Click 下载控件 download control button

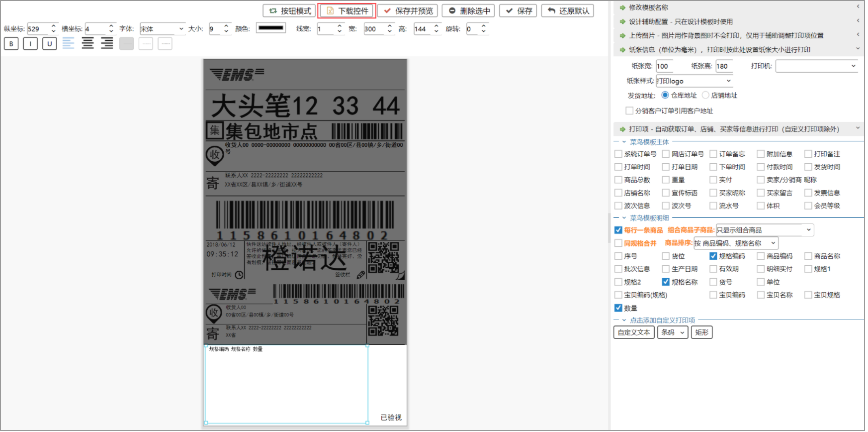(347, 11)
